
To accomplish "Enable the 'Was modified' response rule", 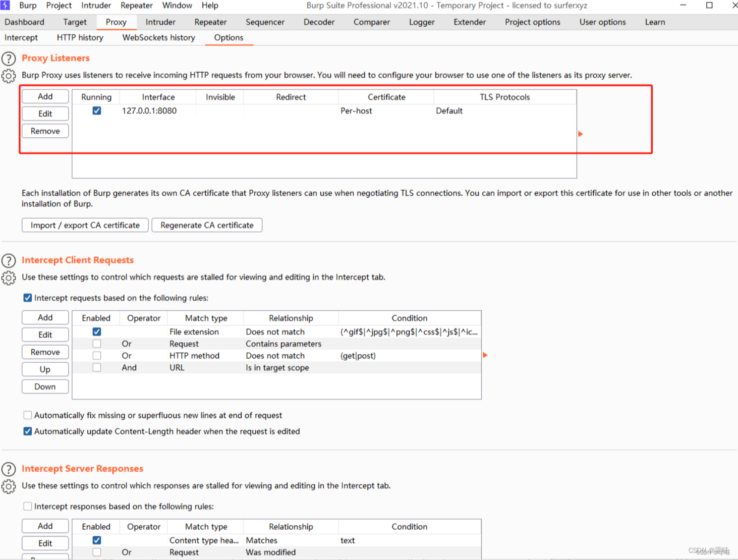I will [97, 552].
